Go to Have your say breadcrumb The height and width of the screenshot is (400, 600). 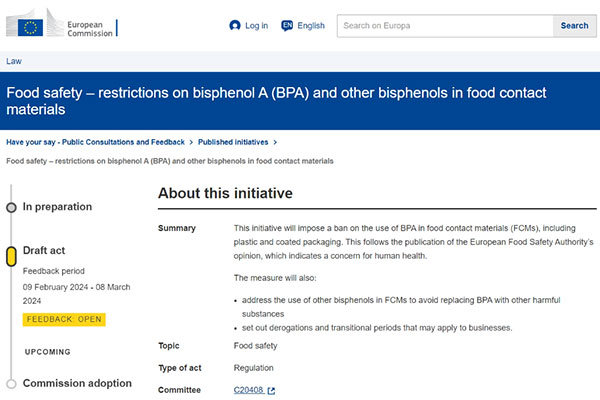point(95,142)
